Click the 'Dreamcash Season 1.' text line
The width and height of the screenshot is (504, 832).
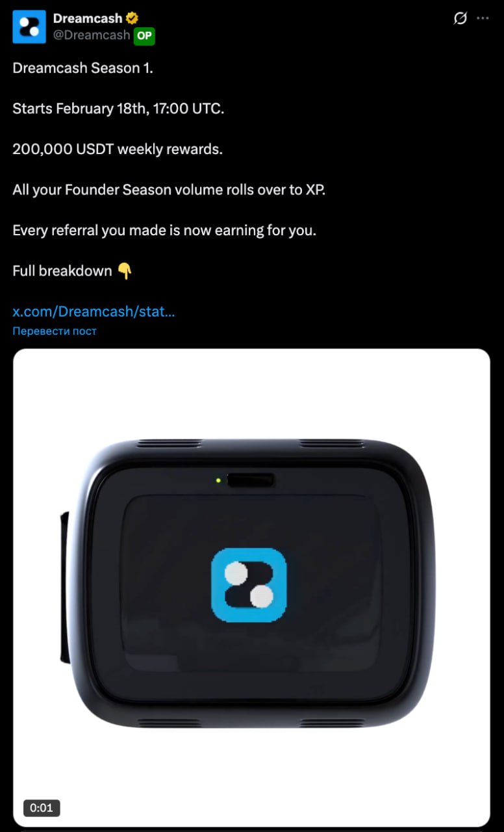(x=83, y=68)
